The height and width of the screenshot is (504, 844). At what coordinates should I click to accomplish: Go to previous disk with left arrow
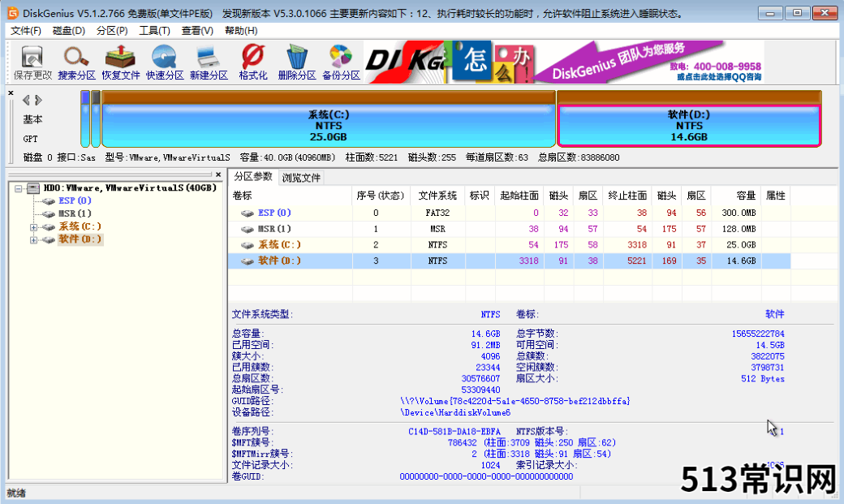[26, 100]
